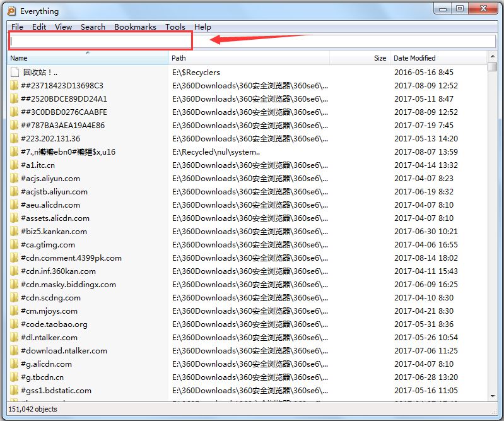Select the name text #gss1.bdstatic.com
The image size is (504, 421).
point(56,391)
